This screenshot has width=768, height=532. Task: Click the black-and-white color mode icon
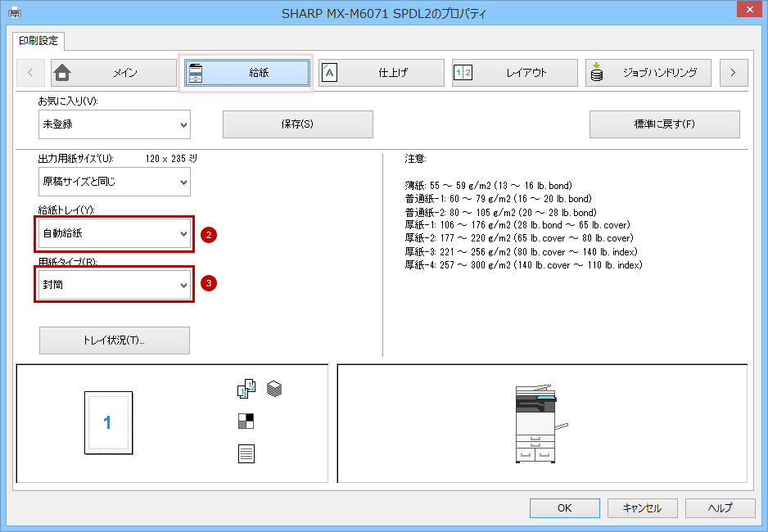tap(246, 421)
